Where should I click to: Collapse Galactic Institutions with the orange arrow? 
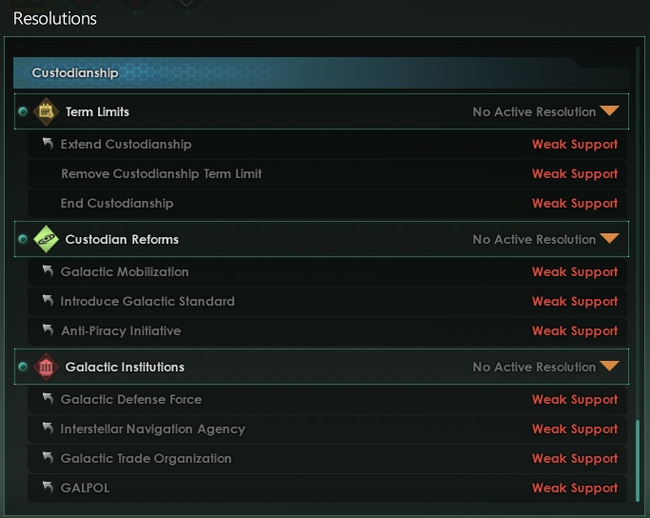point(609,367)
